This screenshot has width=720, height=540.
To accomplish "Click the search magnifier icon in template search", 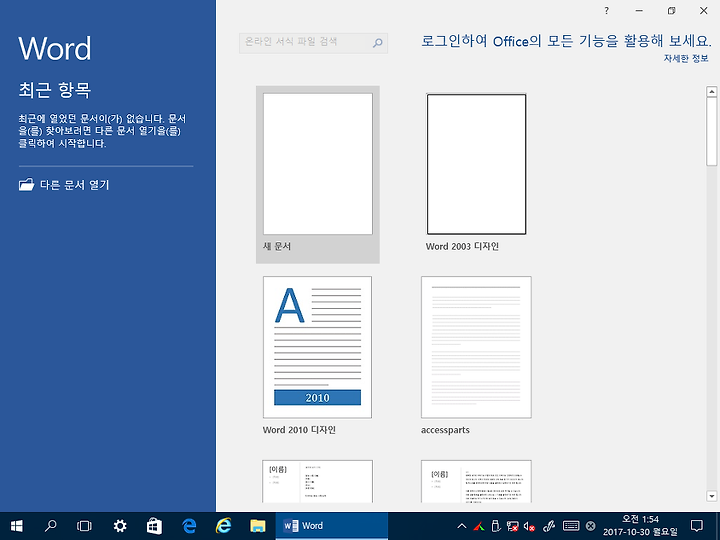I will 377,43.
